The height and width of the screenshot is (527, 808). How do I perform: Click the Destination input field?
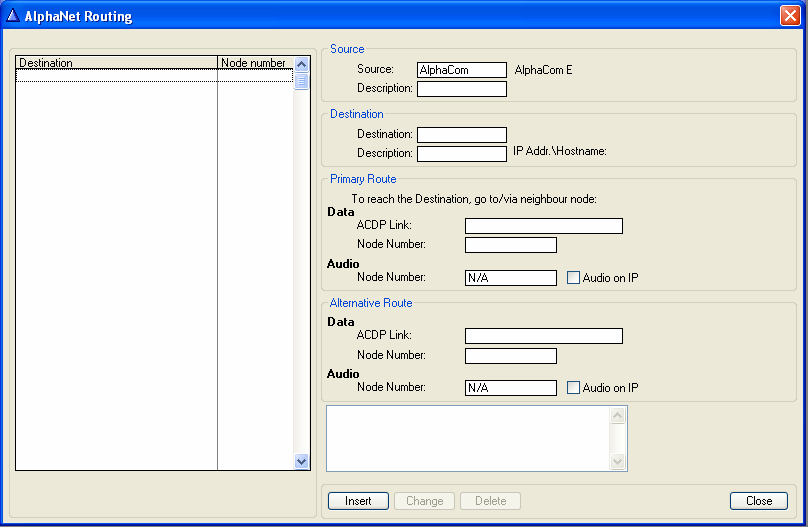coord(461,135)
